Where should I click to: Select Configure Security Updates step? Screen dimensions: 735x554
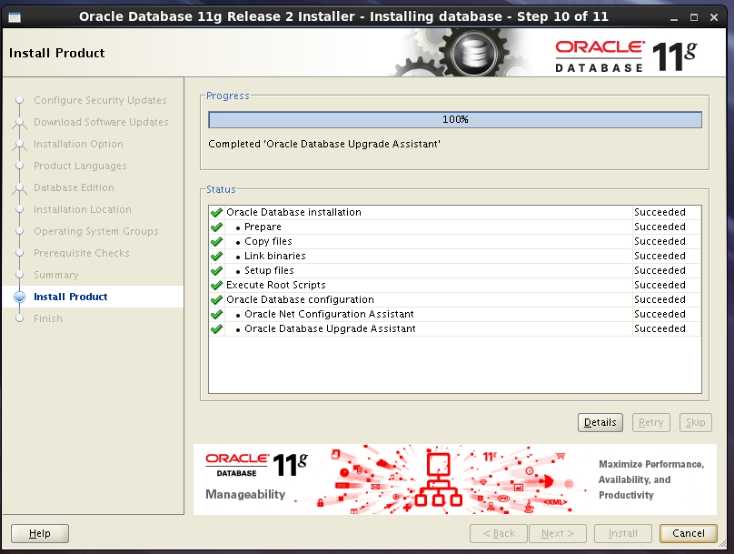coord(100,100)
